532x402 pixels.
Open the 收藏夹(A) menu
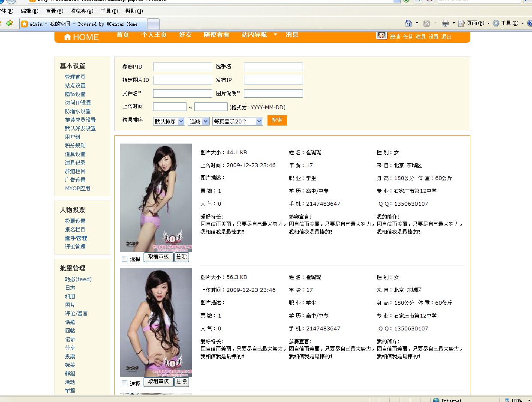82,11
